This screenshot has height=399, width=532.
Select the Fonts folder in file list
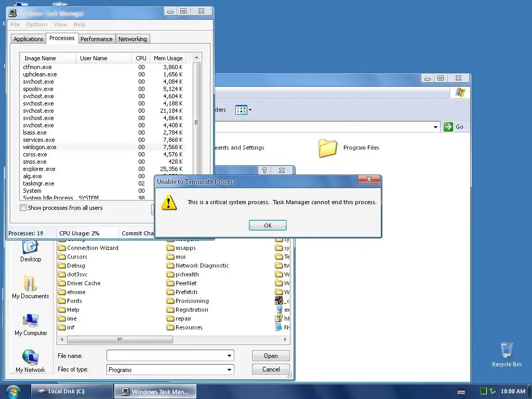[70, 301]
